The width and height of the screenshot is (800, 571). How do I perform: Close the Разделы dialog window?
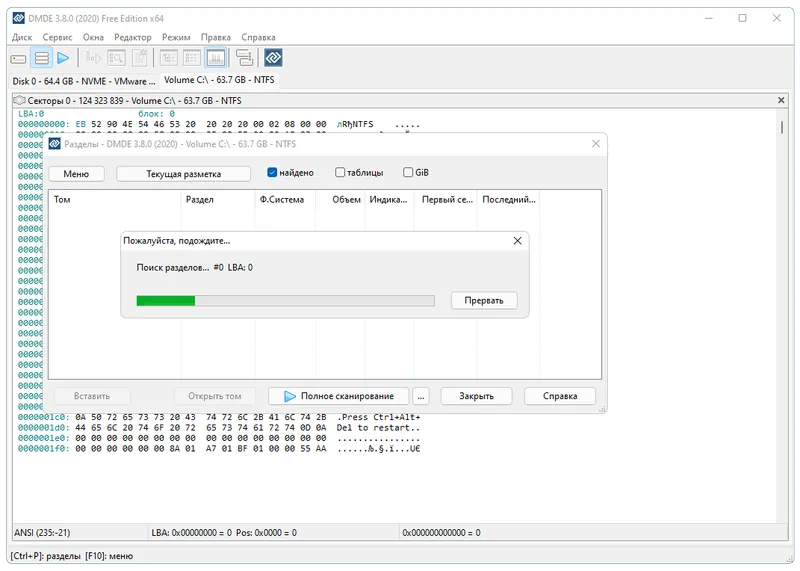[595, 144]
